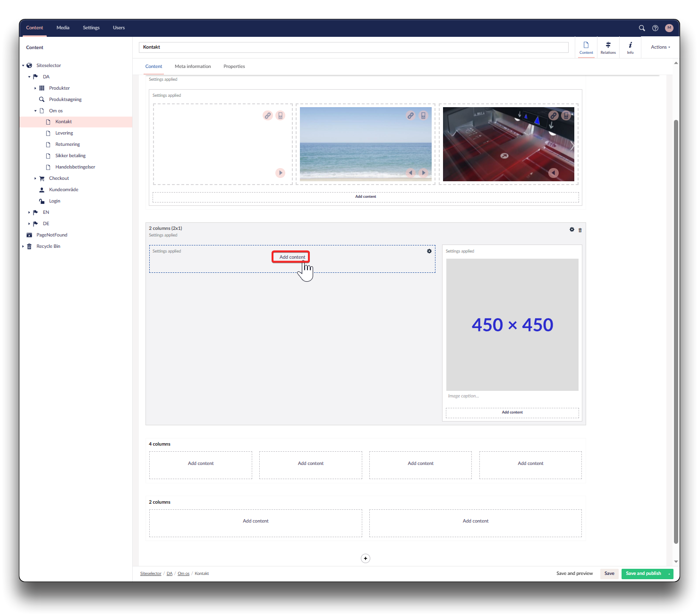The width and height of the screenshot is (699, 616).
Task: Click left arrow icon on the red printer image
Action: coord(554,173)
